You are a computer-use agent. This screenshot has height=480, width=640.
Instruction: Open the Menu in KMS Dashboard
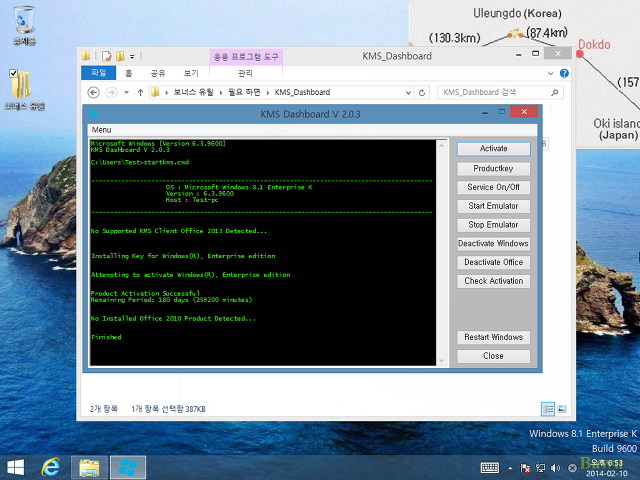pyautogui.click(x=101, y=130)
